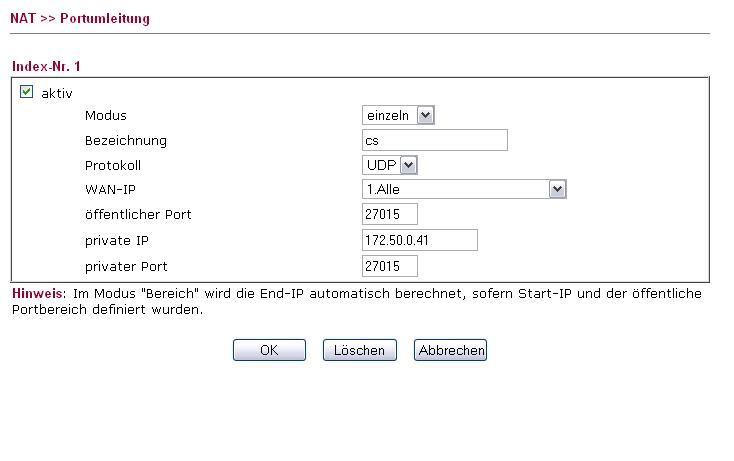
Task: Click the Hinweis note label
Action: [37, 293]
